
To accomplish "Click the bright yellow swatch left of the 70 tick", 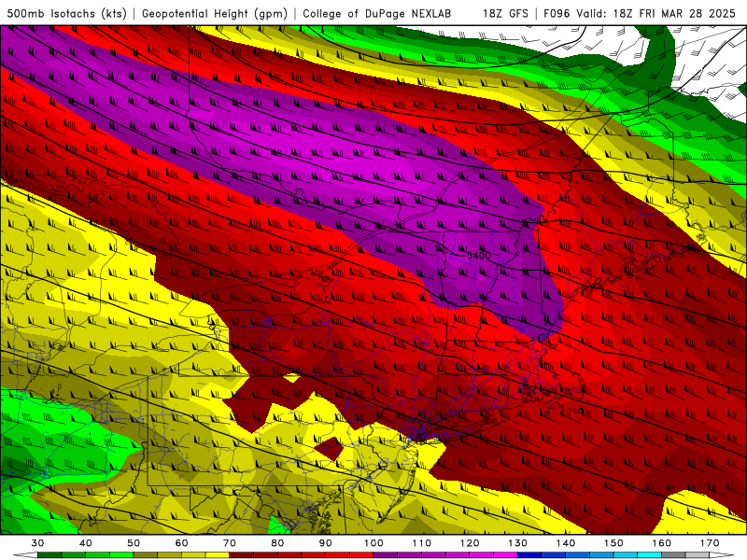I will coord(218,555).
